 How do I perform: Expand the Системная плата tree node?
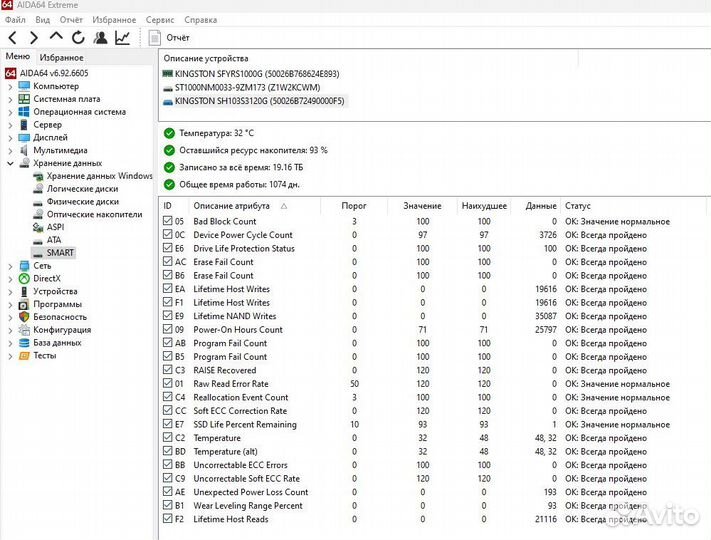click(x=10, y=99)
